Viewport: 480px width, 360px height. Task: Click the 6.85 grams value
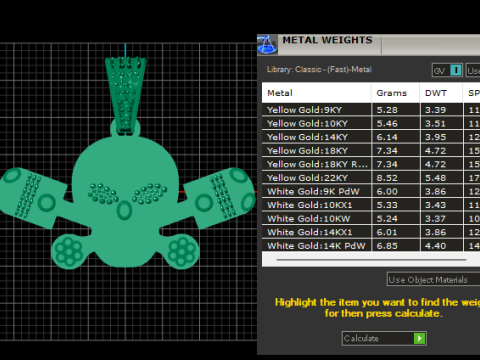click(x=387, y=246)
